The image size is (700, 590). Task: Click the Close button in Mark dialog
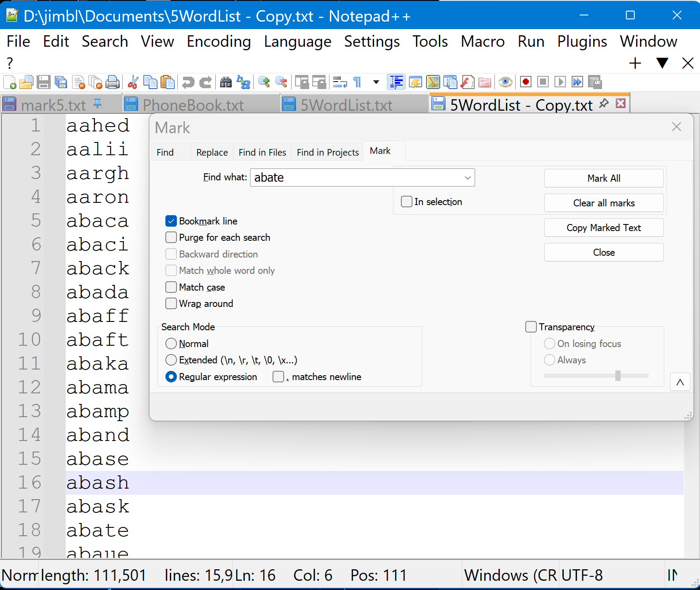click(604, 252)
